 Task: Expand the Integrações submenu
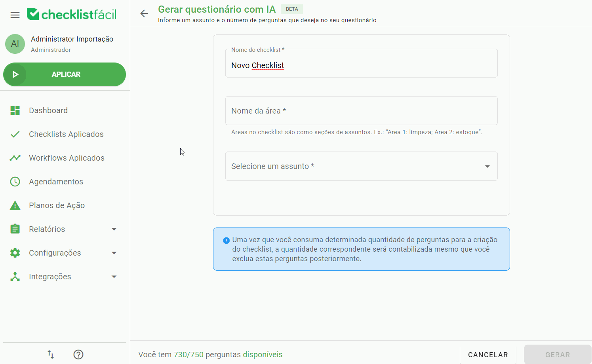coord(114,276)
